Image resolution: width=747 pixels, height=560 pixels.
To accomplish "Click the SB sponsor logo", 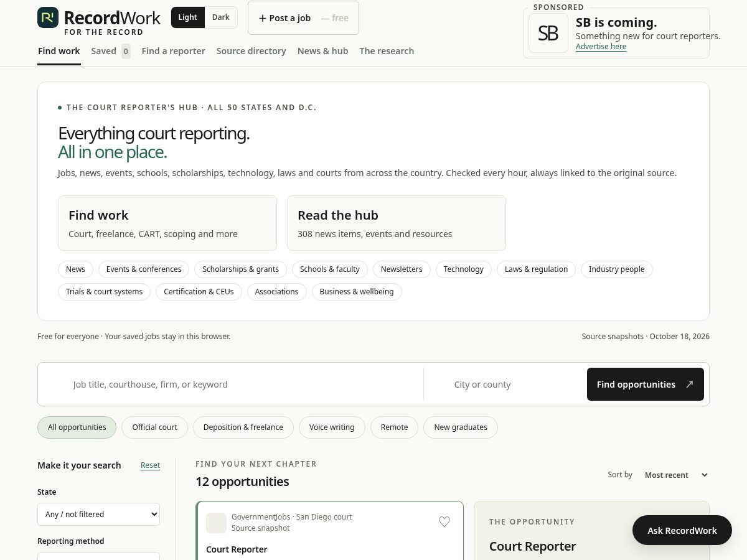I will (548, 33).
